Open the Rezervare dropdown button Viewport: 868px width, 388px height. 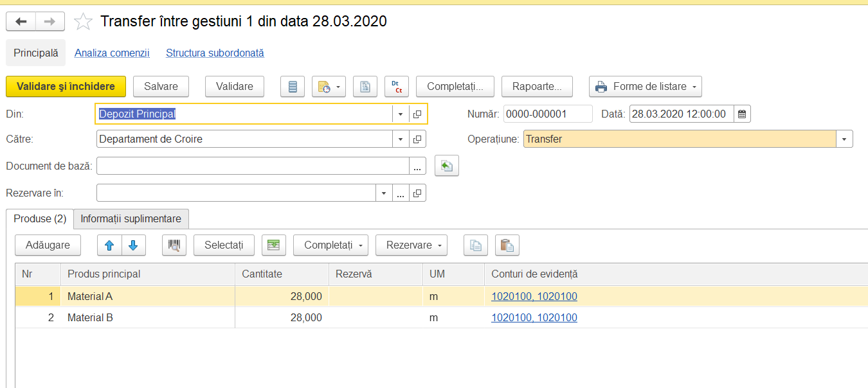coord(411,245)
